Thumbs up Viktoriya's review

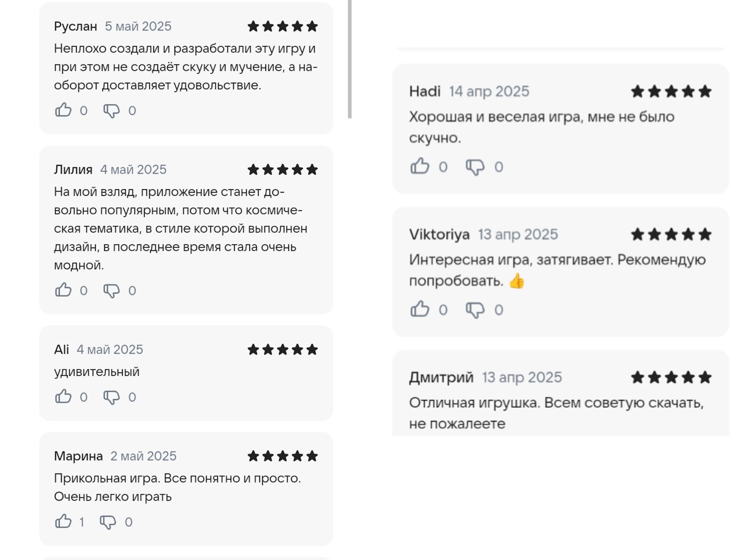(420, 309)
